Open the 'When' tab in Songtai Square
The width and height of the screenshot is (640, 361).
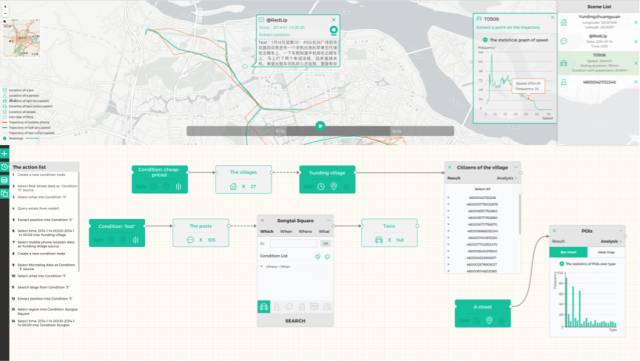(x=286, y=232)
